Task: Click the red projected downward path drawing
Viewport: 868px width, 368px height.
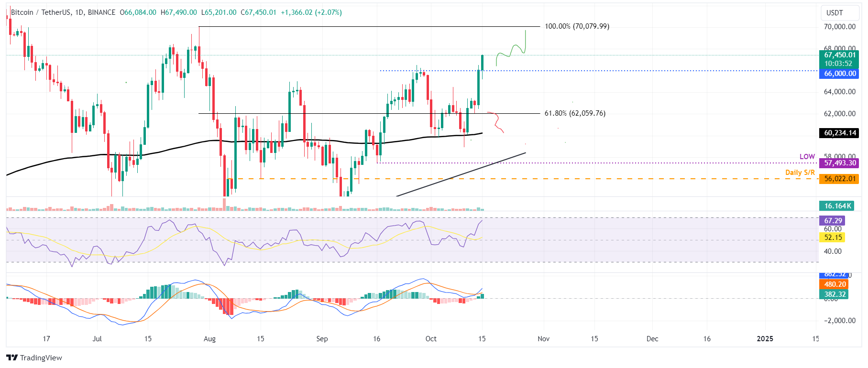Action: (x=496, y=122)
